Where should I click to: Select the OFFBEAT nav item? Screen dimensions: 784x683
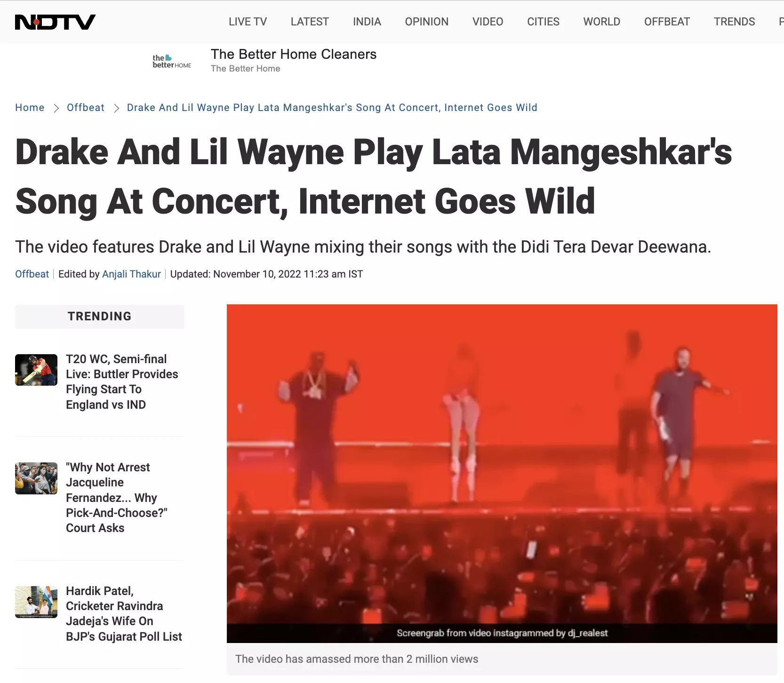(667, 22)
